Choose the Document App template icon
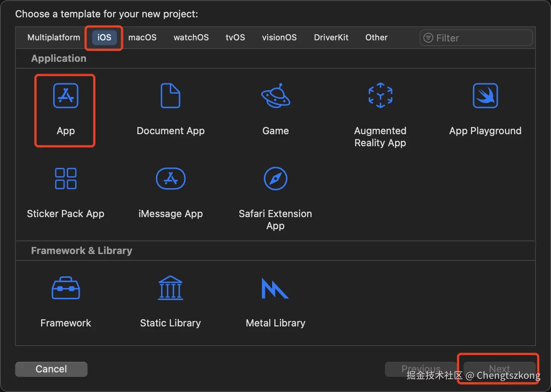The image size is (551, 392). point(171,96)
